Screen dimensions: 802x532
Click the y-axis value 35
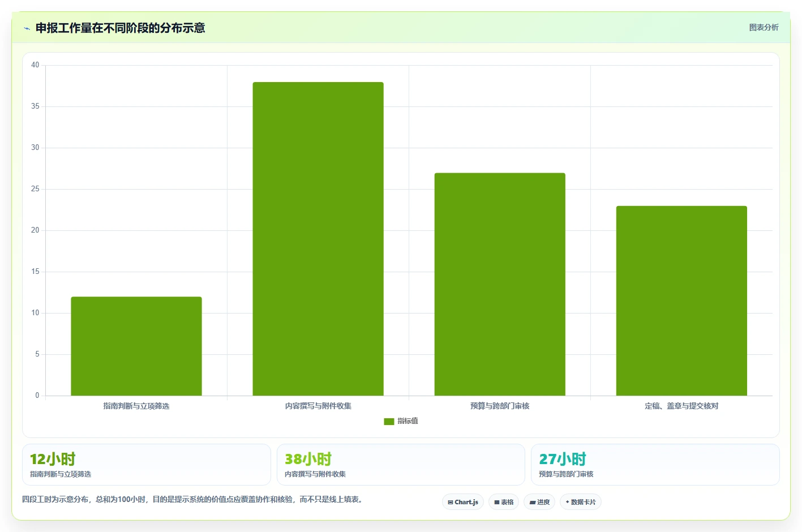click(x=35, y=106)
